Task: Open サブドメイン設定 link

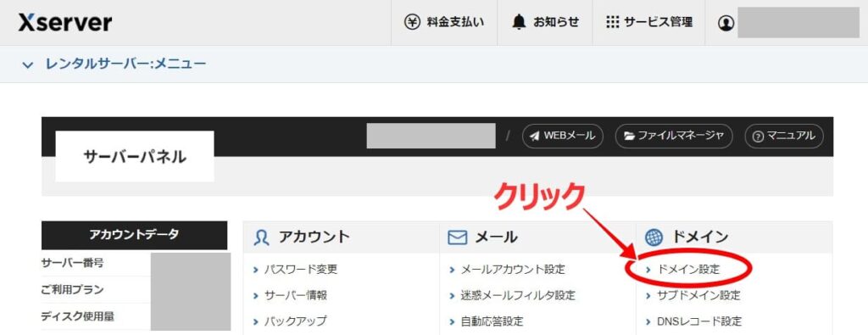Action: pos(698,295)
